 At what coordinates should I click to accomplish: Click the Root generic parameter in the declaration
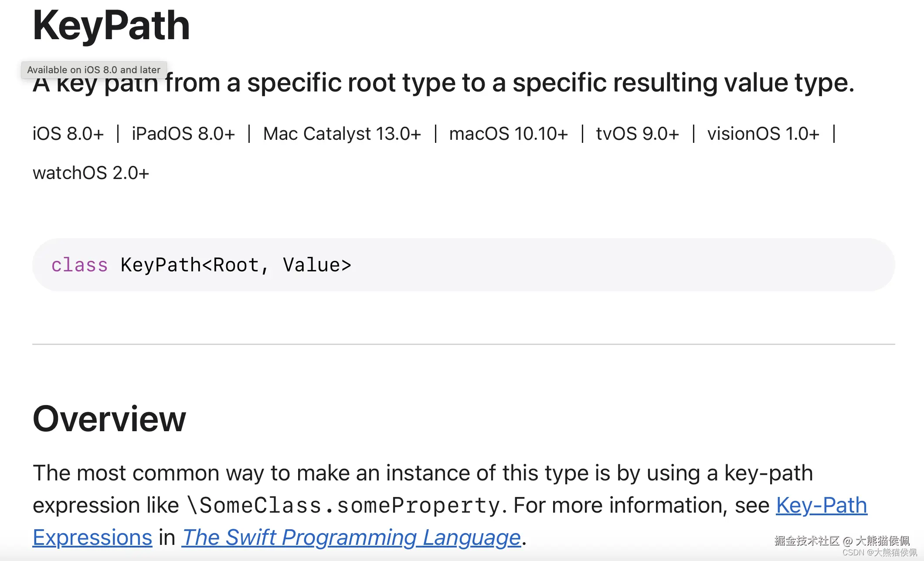pyautogui.click(x=236, y=265)
